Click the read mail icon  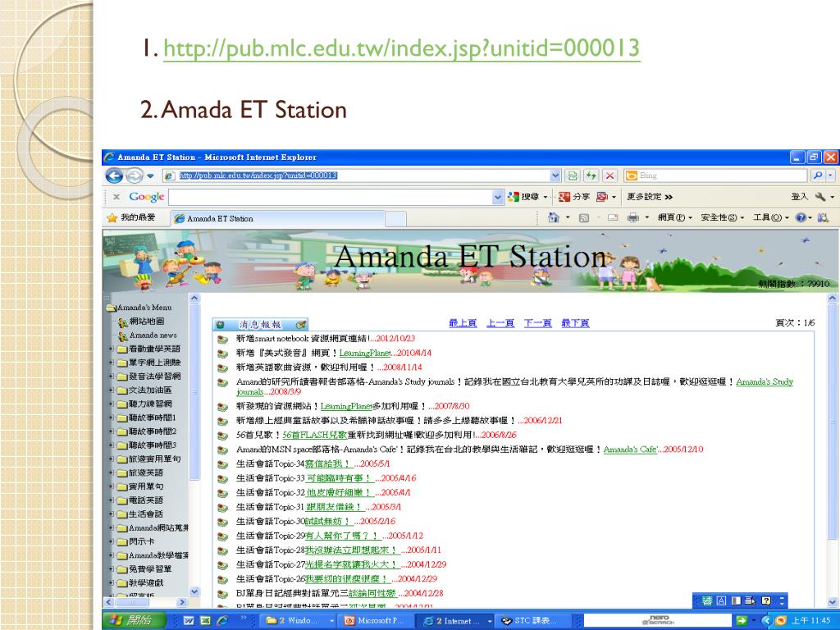click(612, 217)
